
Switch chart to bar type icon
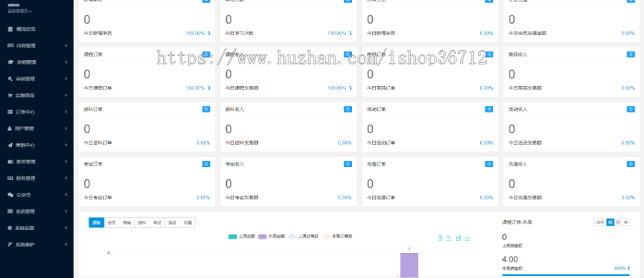click(458, 238)
